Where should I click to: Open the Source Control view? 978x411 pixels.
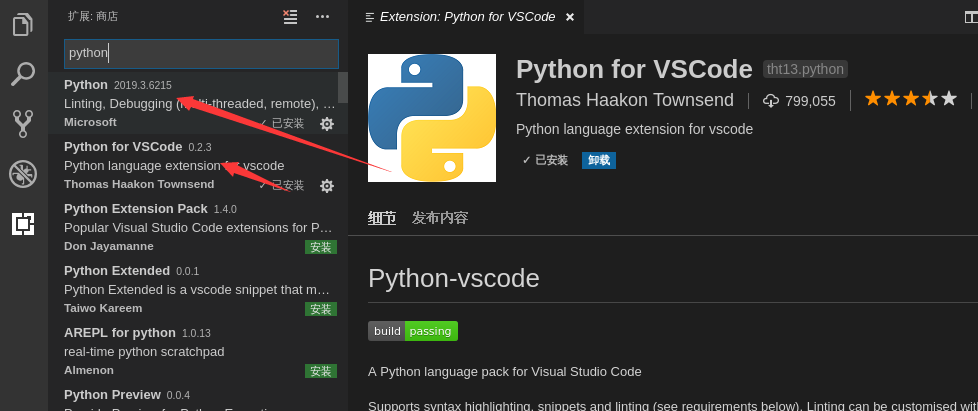(x=23, y=123)
